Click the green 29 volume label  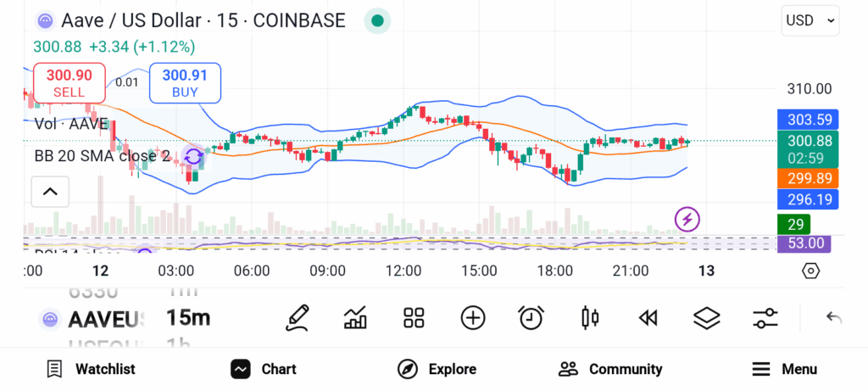[x=793, y=224]
